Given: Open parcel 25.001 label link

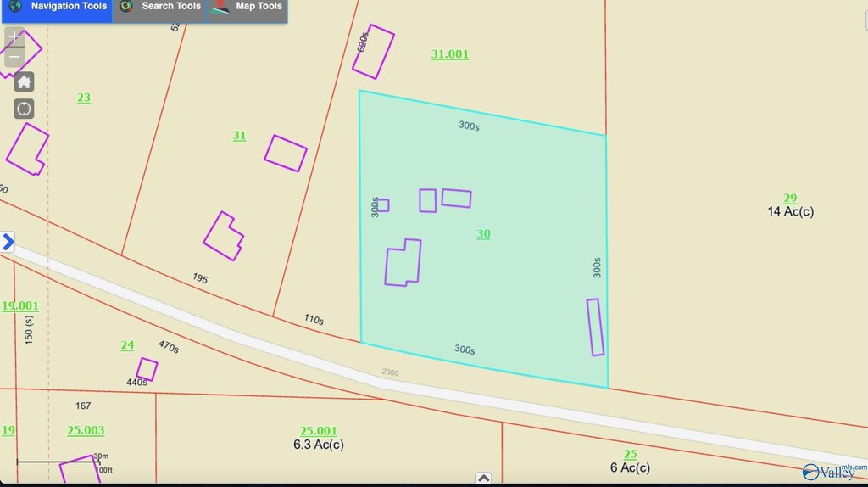Looking at the screenshot, I should [319, 431].
